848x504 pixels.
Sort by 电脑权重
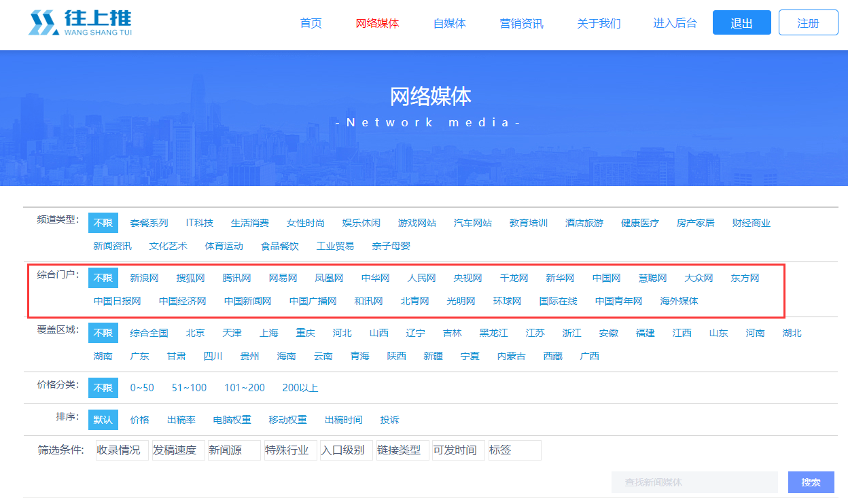pyautogui.click(x=232, y=420)
